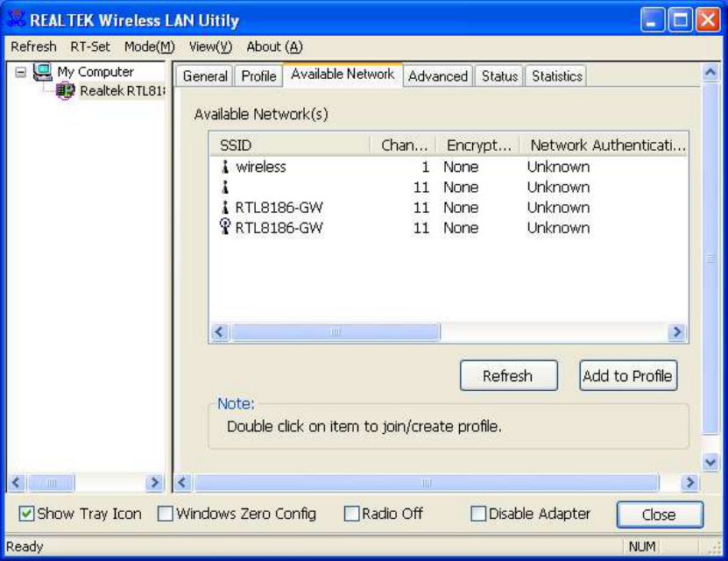Switch to the General tab
This screenshot has width=728, height=561.
coord(205,75)
